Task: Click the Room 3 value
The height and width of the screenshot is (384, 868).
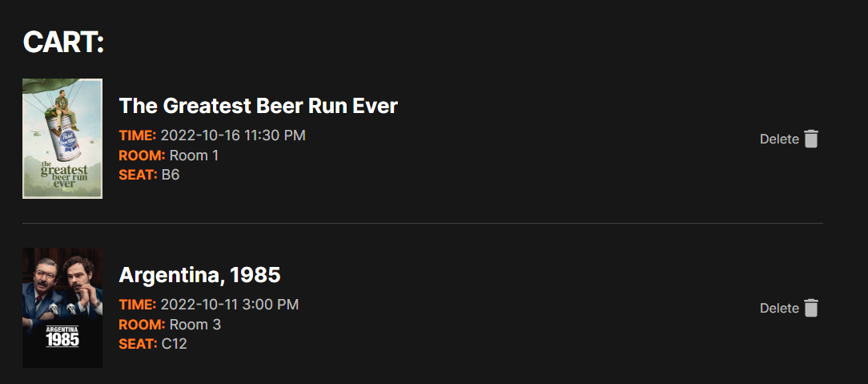Action: coord(195,324)
